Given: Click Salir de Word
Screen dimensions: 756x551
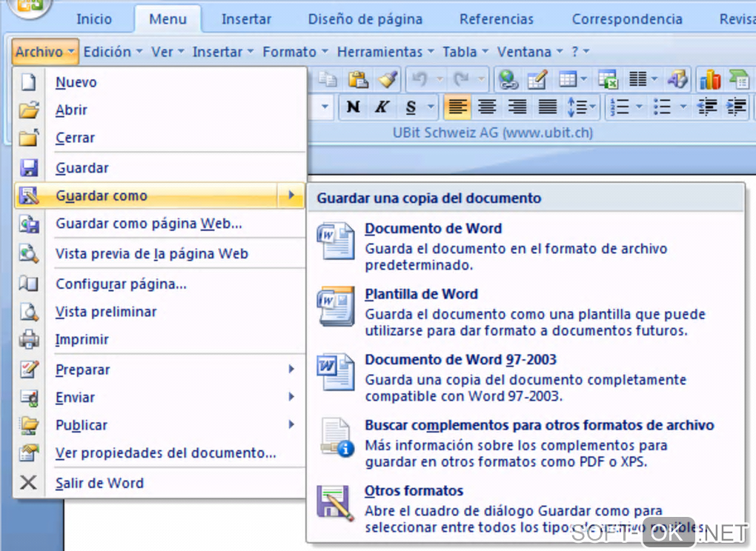Looking at the screenshot, I should tap(159, 483).
